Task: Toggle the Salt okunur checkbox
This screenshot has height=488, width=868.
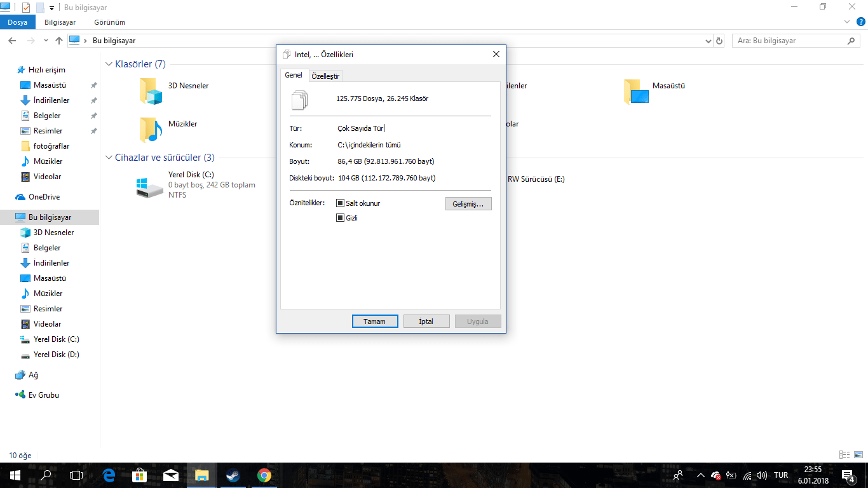Action: click(x=340, y=203)
